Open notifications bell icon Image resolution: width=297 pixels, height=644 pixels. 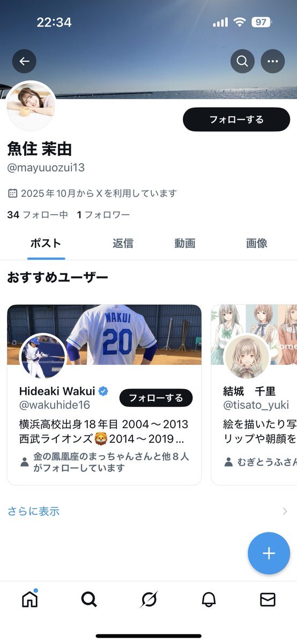point(209,599)
